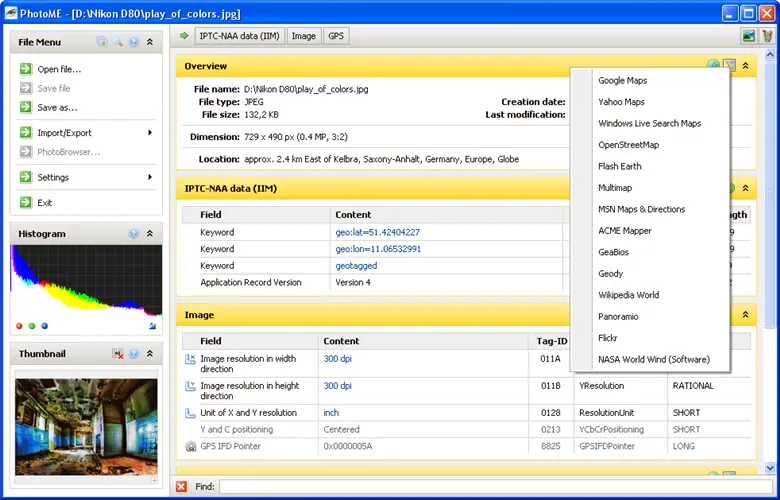The image size is (780, 500).
Task: Click the colorful tools icon in top right toolbar
Action: (768, 36)
